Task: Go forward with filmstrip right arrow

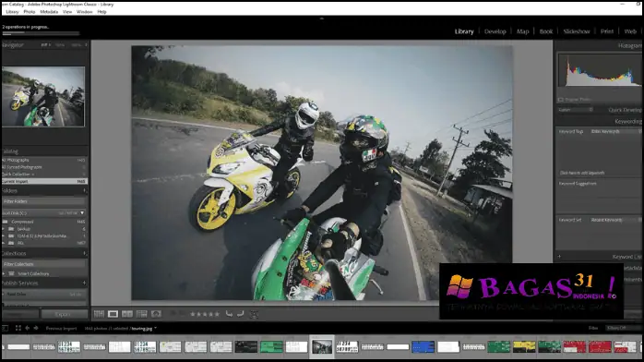Action: pyautogui.click(x=36, y=329)
